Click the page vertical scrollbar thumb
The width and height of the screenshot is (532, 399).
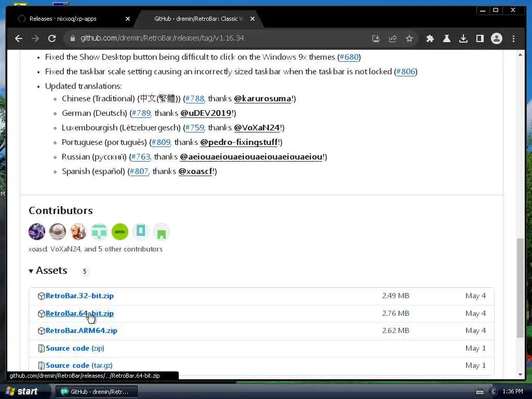point(520,288)
